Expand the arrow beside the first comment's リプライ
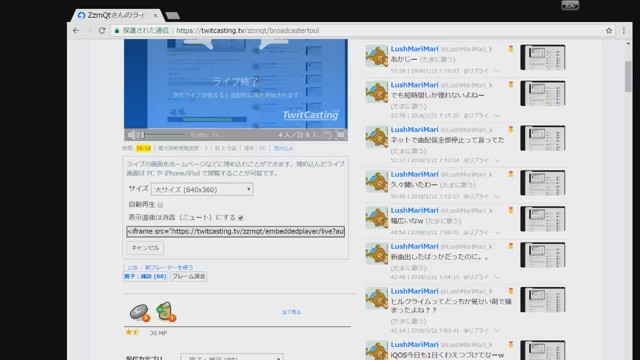The height and width of the screenshot is (360, 640). point(497,71)
